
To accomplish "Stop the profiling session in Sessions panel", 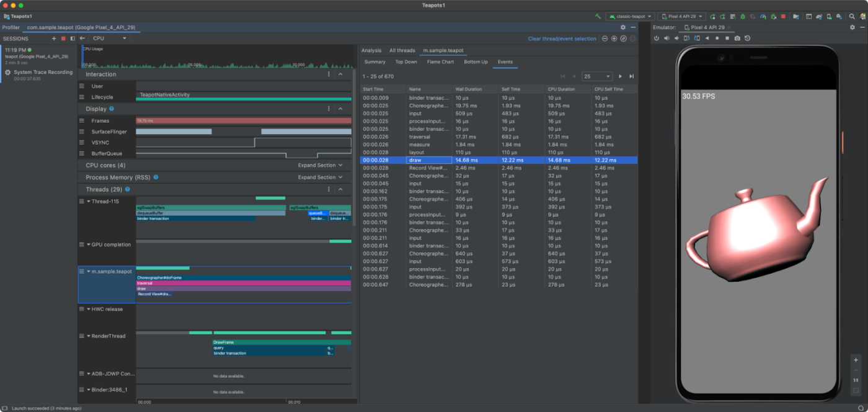I will pyautogui.click(x=63, y=38).
